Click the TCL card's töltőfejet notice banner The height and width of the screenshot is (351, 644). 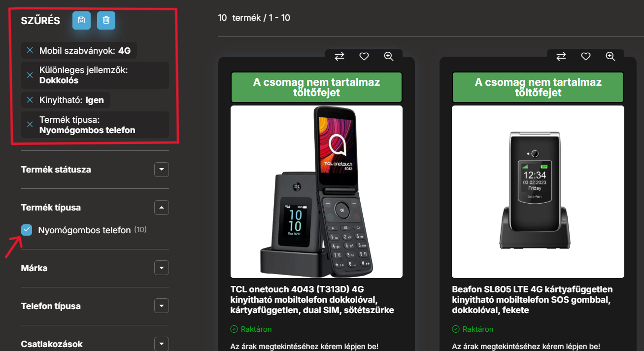316,87
